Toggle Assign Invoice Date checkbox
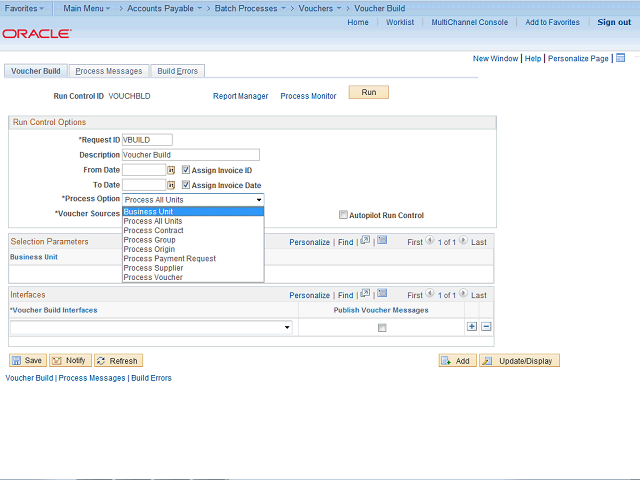 [x=186, y=185]
